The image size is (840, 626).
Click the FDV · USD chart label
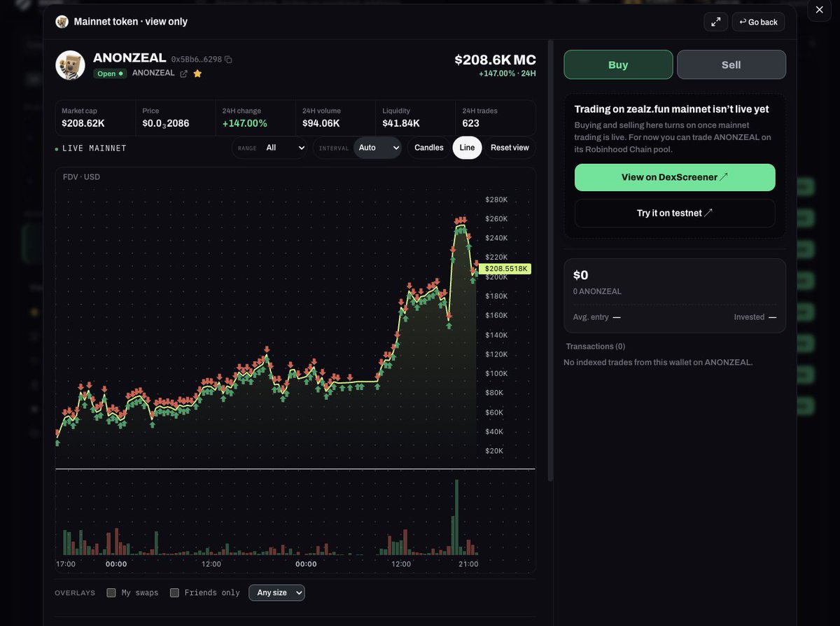pyautogui.click(x=81, y=176)
